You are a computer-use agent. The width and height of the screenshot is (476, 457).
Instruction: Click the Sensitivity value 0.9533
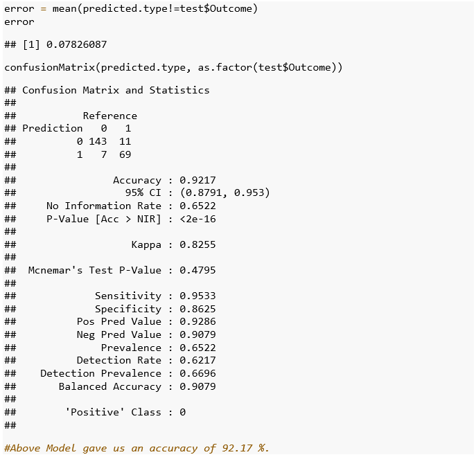tap(197, 296)
